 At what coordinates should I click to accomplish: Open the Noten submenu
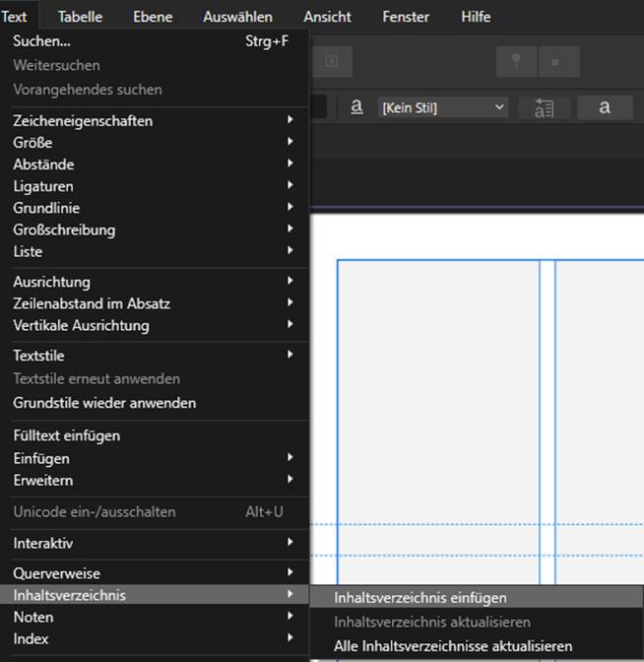155,617
